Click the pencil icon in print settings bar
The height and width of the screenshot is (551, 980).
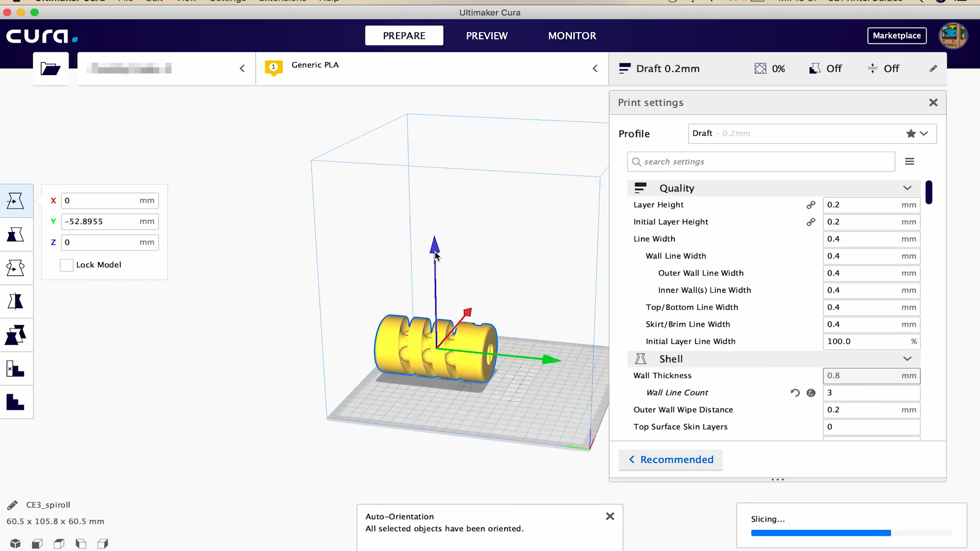(933, 68)
